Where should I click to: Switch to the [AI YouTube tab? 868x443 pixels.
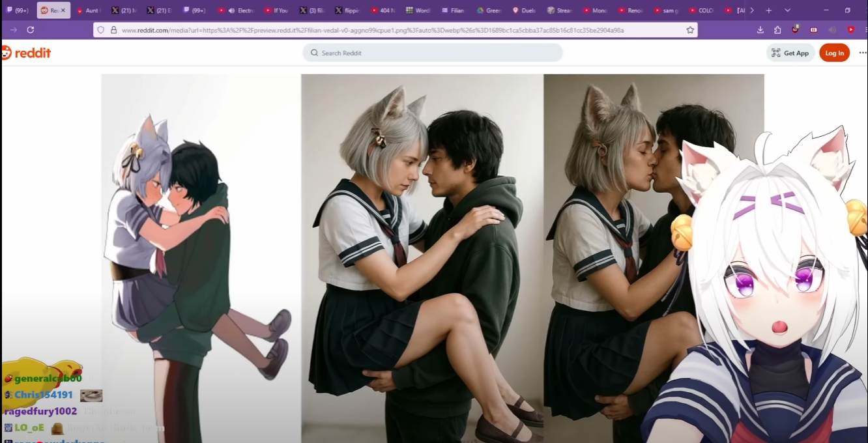(x=734, y=10)
